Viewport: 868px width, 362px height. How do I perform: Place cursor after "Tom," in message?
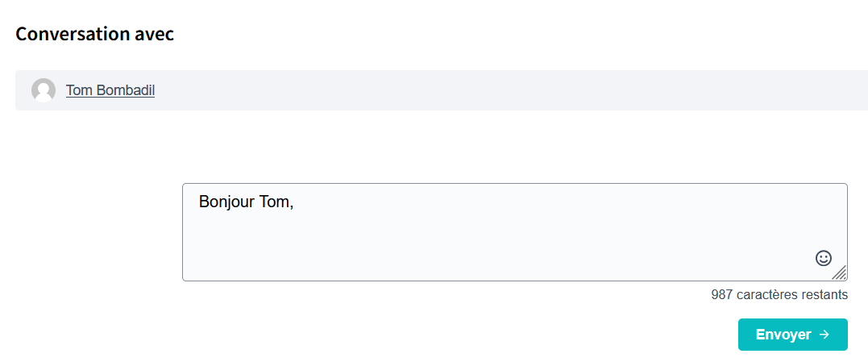[295, 202]
